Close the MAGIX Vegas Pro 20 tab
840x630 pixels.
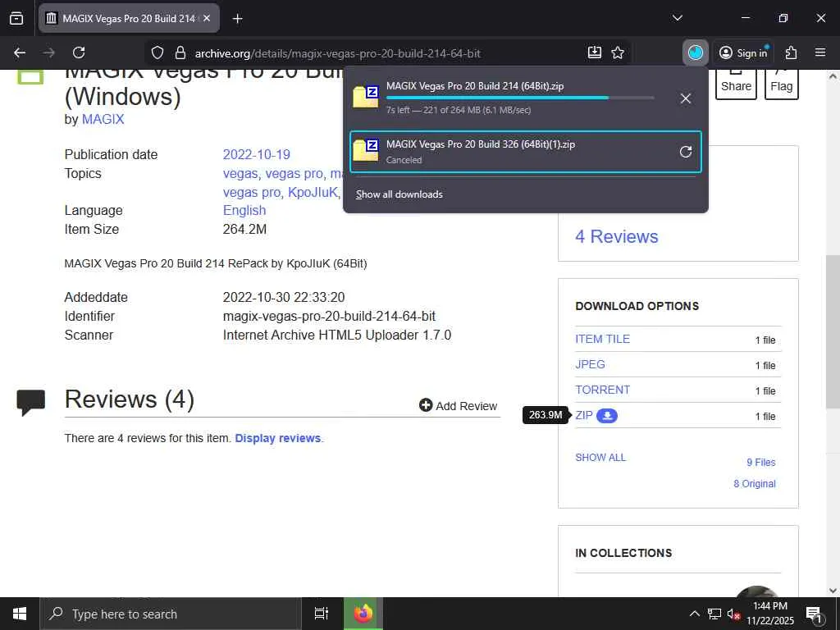(207, 18)
